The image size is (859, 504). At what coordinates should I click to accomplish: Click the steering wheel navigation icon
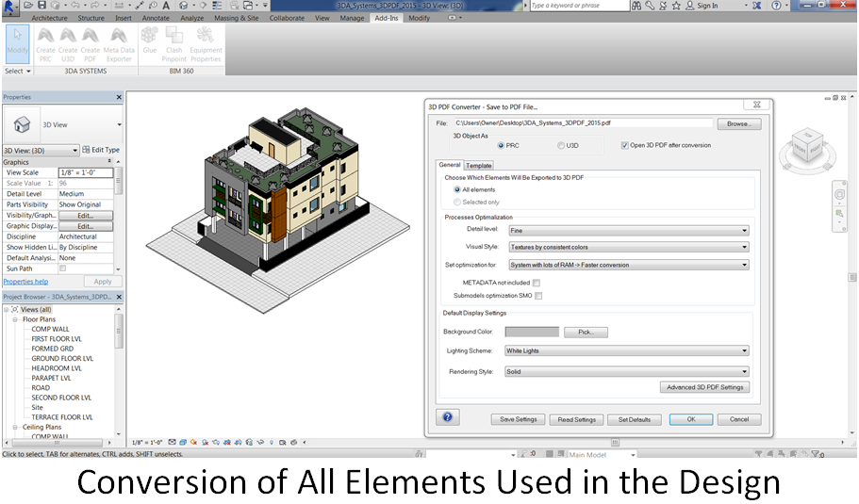click(839, 195)
